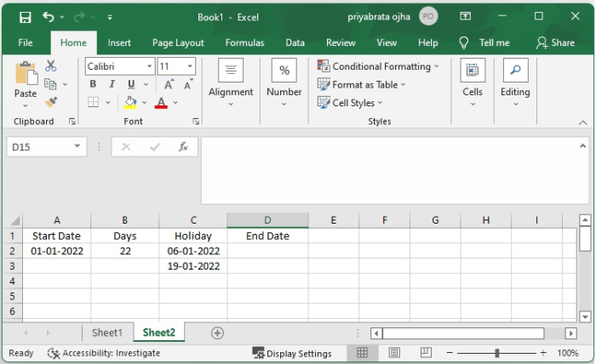Click the Borders icon
The width and height of the screenshot is (596, 364).
point(93,102)
